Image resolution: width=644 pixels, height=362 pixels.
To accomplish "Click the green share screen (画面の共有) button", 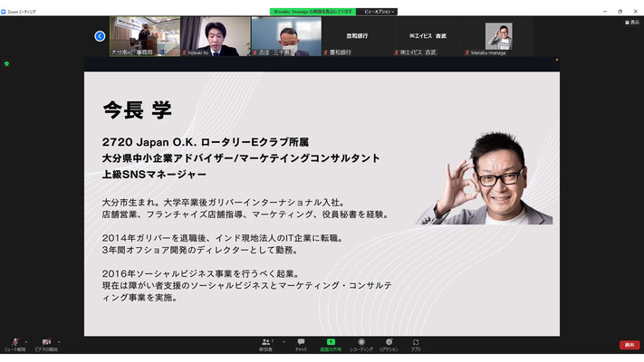I will (x=331, y=345).
